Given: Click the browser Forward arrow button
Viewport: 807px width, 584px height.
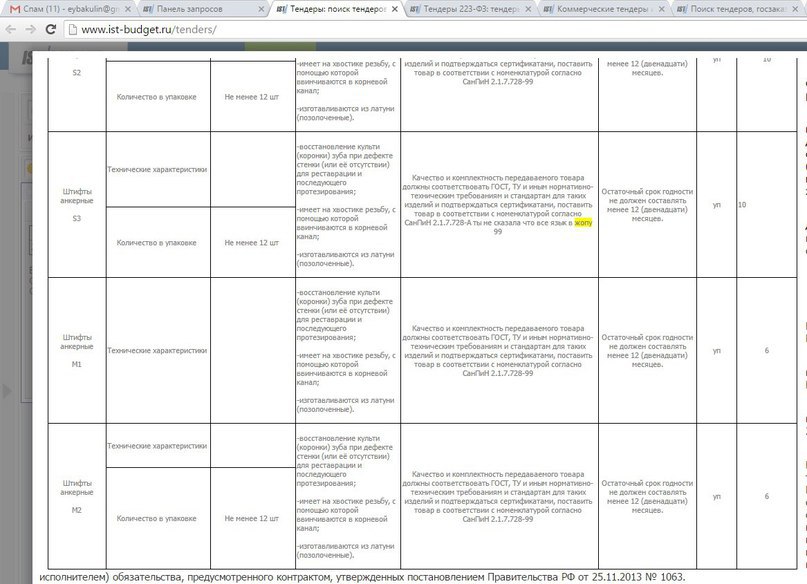Looking at the screenshot, I should [x=34, y=30].
